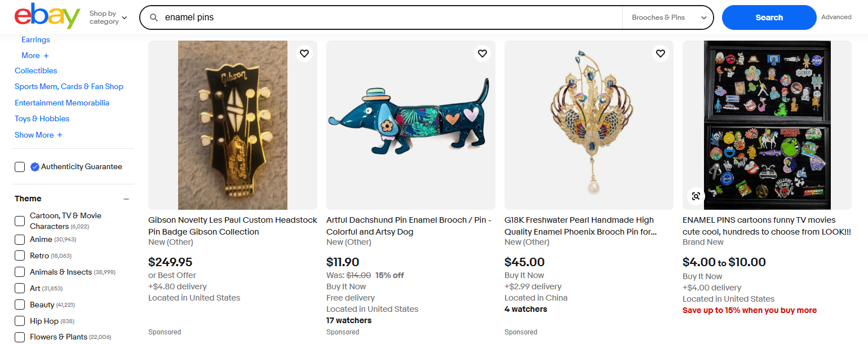
Task: Open Brooches & Pins category dropdown
Action: 668,17
